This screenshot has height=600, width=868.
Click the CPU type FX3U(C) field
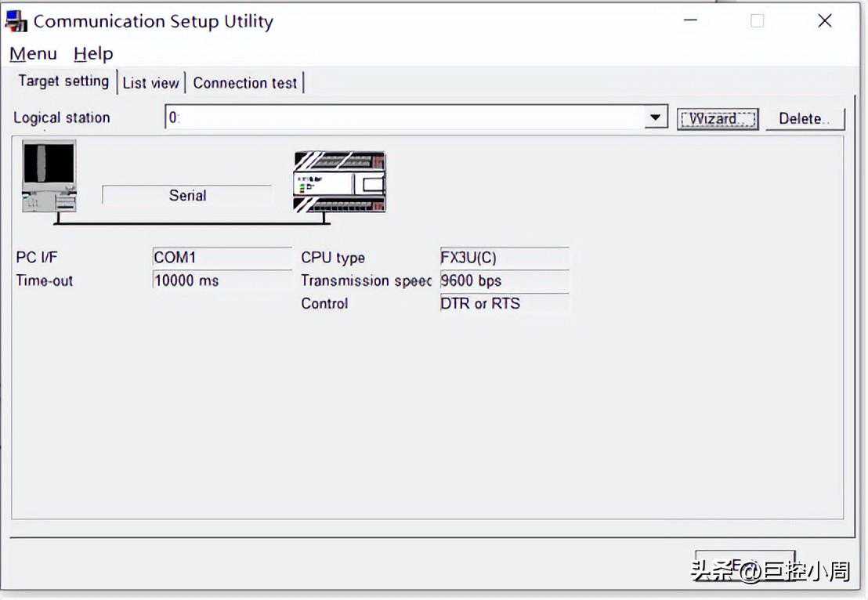[504, 258]
